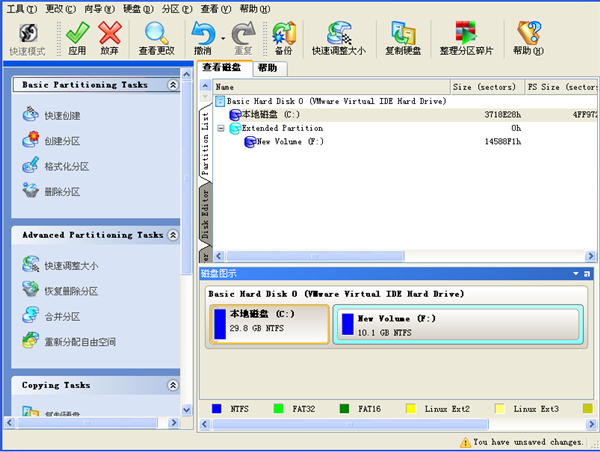Image resolution: width=600 pixels, height=452 pixels.
Task: Select 本地磁盘 (C:) block in disk map
Action: tap(269, 324)
